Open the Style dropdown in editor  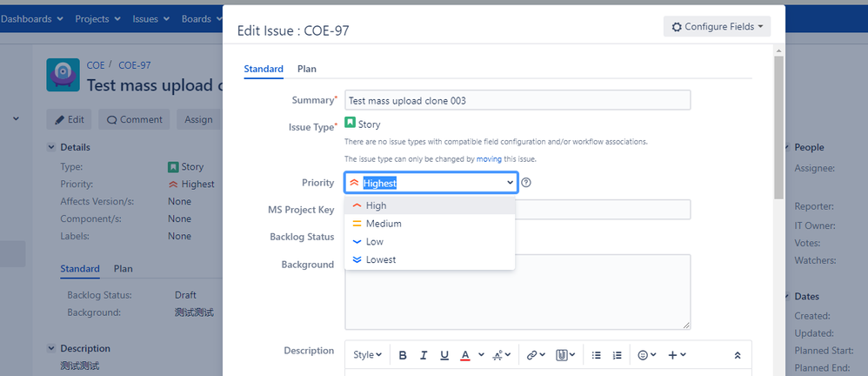point(368,355)
